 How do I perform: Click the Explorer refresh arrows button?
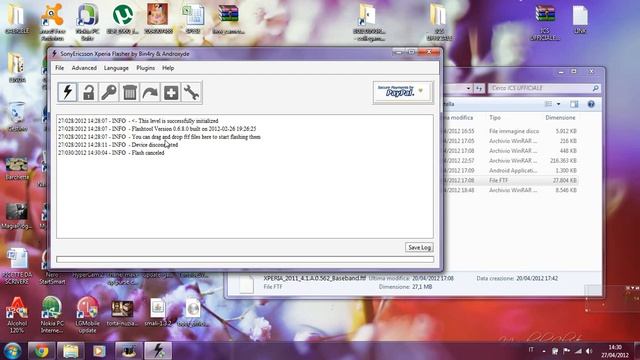point(479,88)
